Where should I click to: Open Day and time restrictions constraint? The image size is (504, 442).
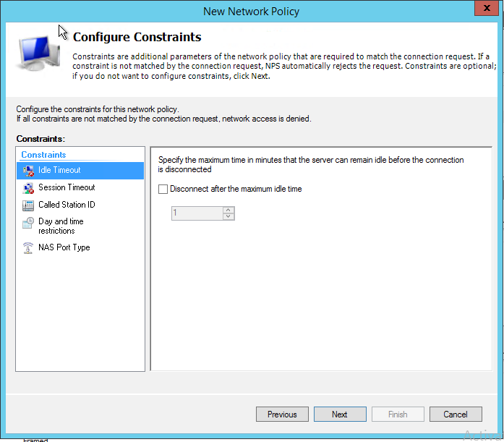pos(61,226)
